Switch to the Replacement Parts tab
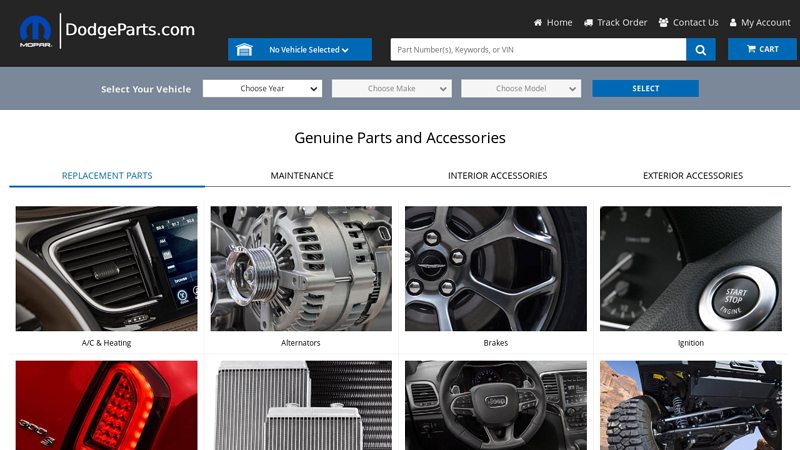 [107, 176]
